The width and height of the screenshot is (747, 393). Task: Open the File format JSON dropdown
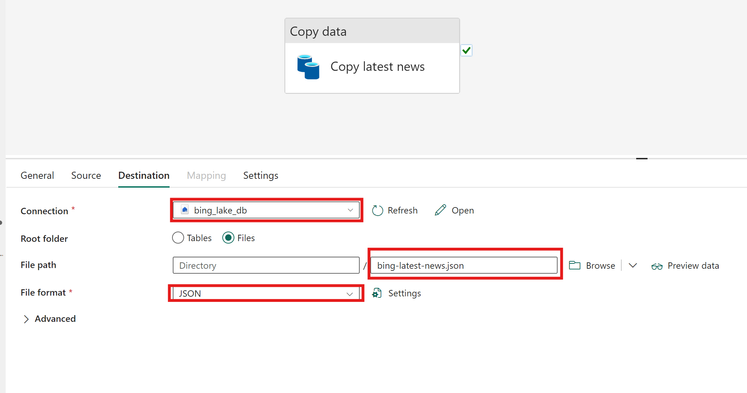click(x=266, y=293)
